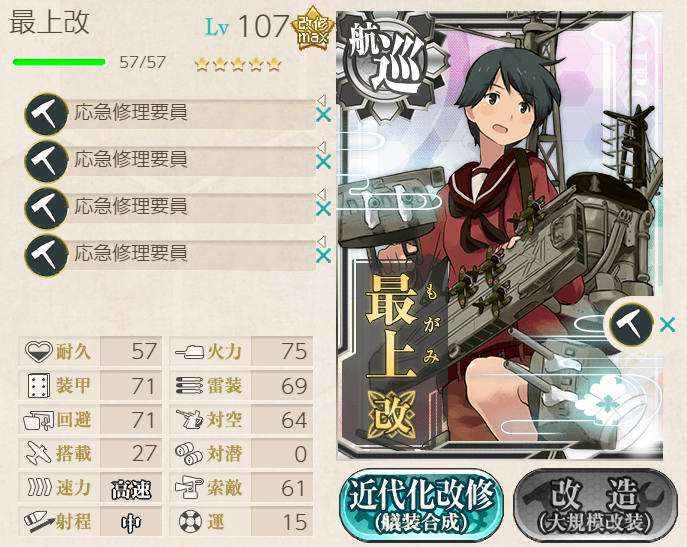The height and width of the screenshot is (547, 687).
Task: Open 改造 remodel button
Action: 596,505
